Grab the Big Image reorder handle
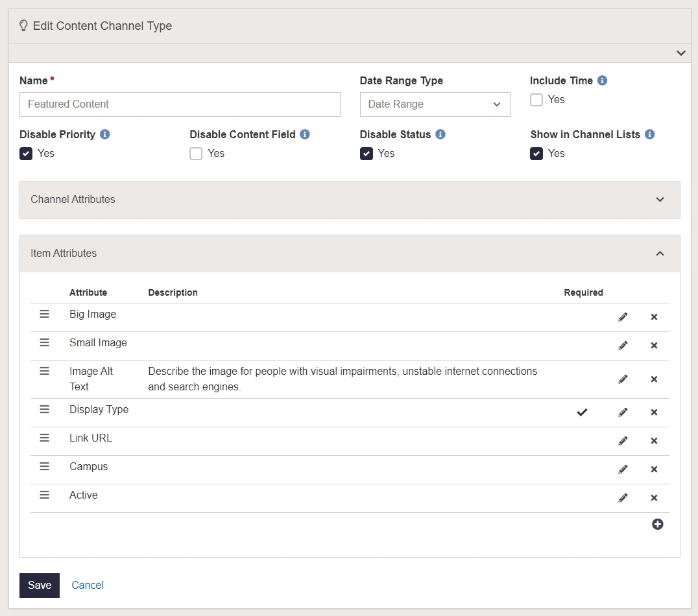 (45, 314)
